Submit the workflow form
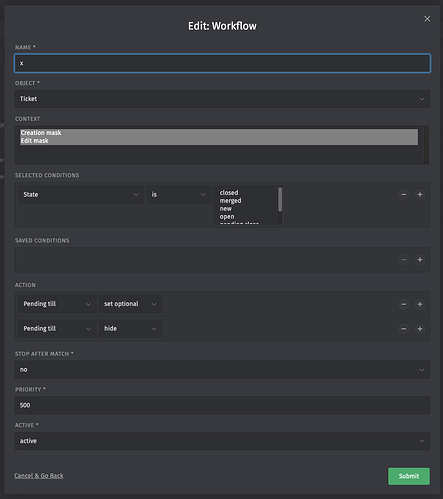 coord(409,476)
